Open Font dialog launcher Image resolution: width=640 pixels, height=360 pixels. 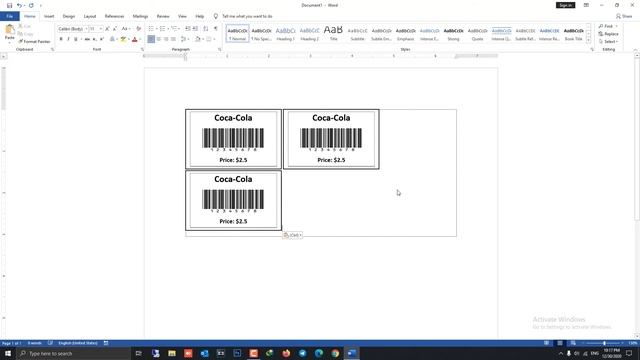[x=142, y=49]
